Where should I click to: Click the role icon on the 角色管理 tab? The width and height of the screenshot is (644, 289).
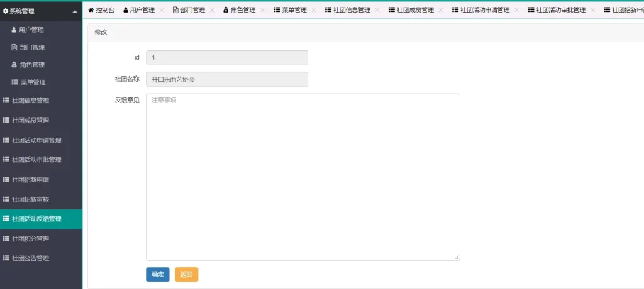[226, 10]
